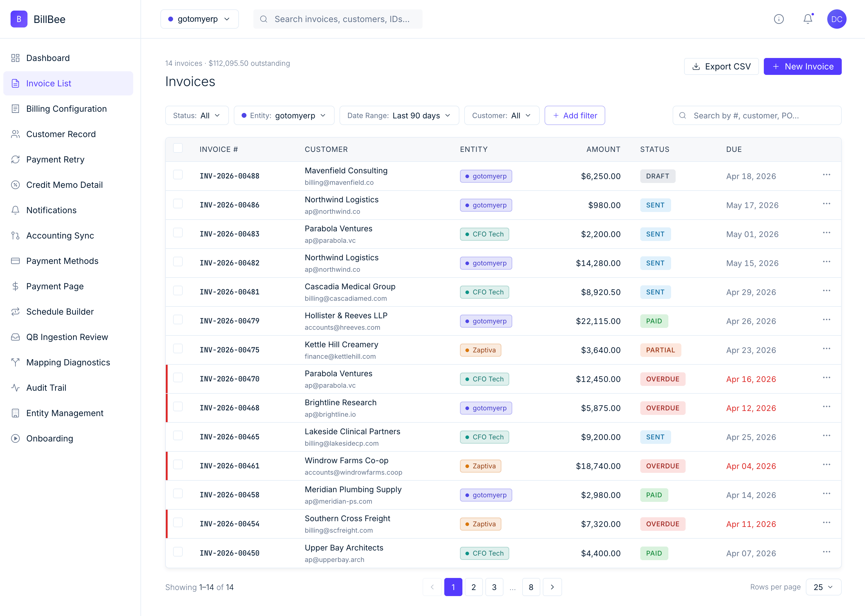The image size is (865, 616).
Task: Expand the Status: All filter dropdown
Action: [x=197, y=115]
